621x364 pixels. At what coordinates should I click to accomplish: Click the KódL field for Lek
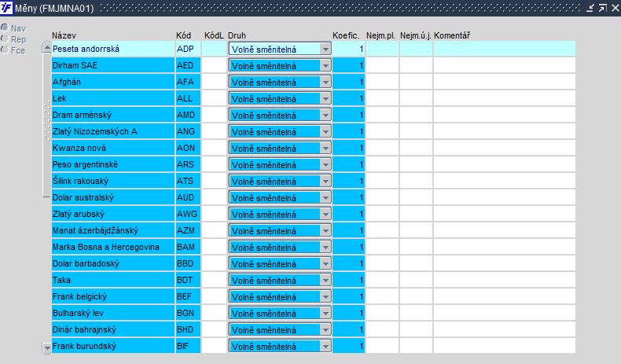click(x=215, y=98)
